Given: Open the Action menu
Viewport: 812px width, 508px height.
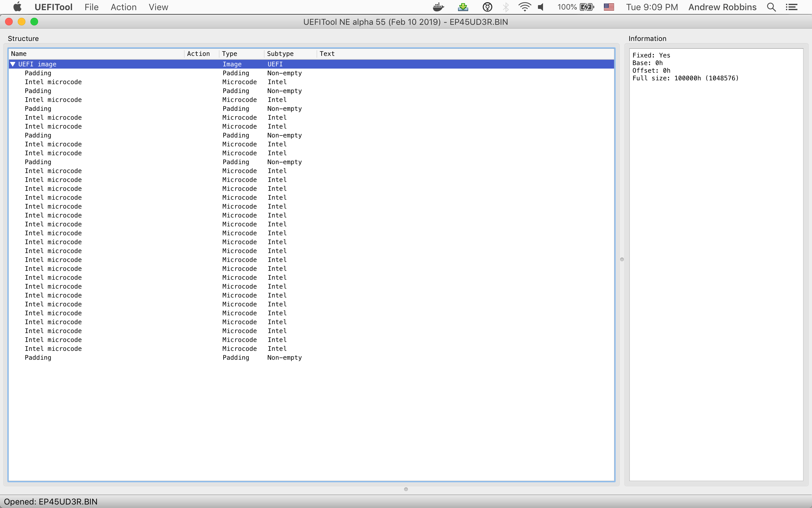Looking at the screenshot, I should click(123, 7).
